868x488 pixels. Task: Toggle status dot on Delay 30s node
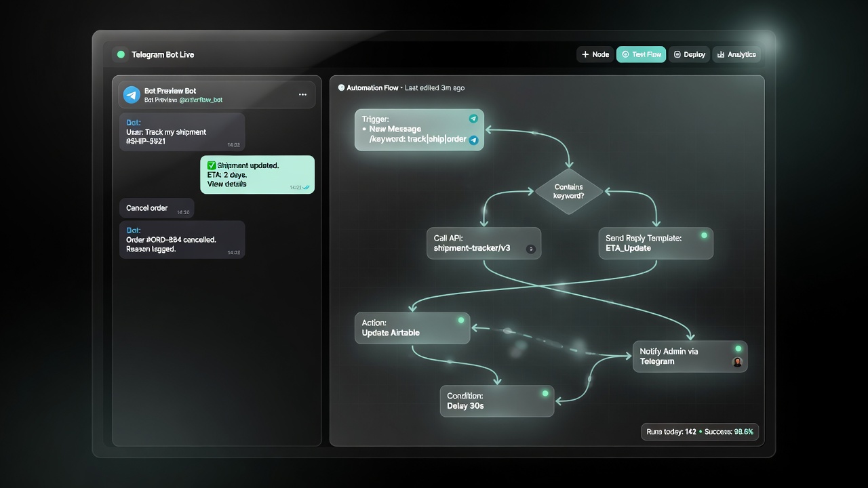coord(545,393)
